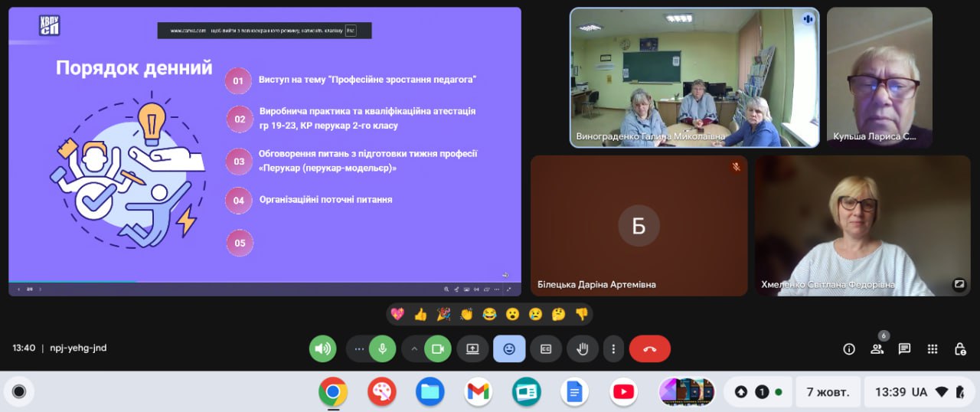The height and width of the screenshot is (412, 980).
Task: Close the emoji reactions panel
Action: 509,348
